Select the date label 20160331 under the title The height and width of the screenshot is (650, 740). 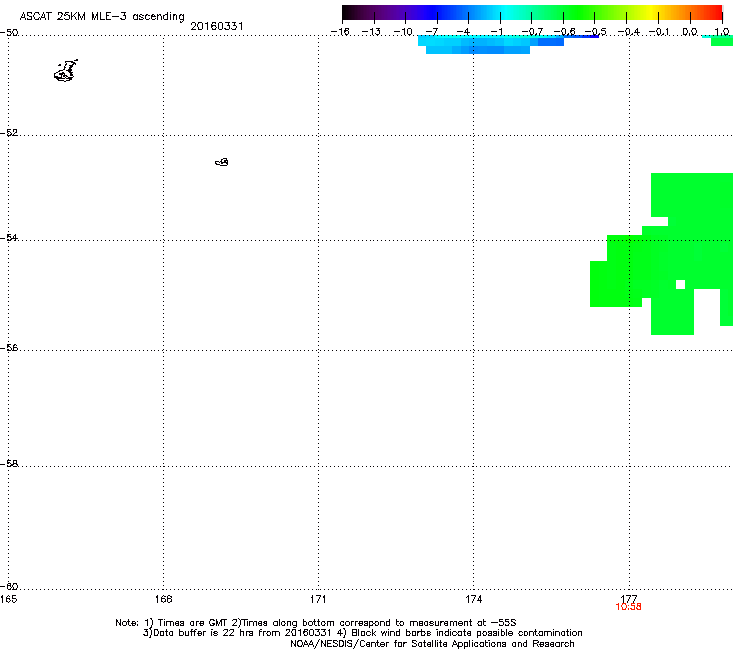(217, 26)
